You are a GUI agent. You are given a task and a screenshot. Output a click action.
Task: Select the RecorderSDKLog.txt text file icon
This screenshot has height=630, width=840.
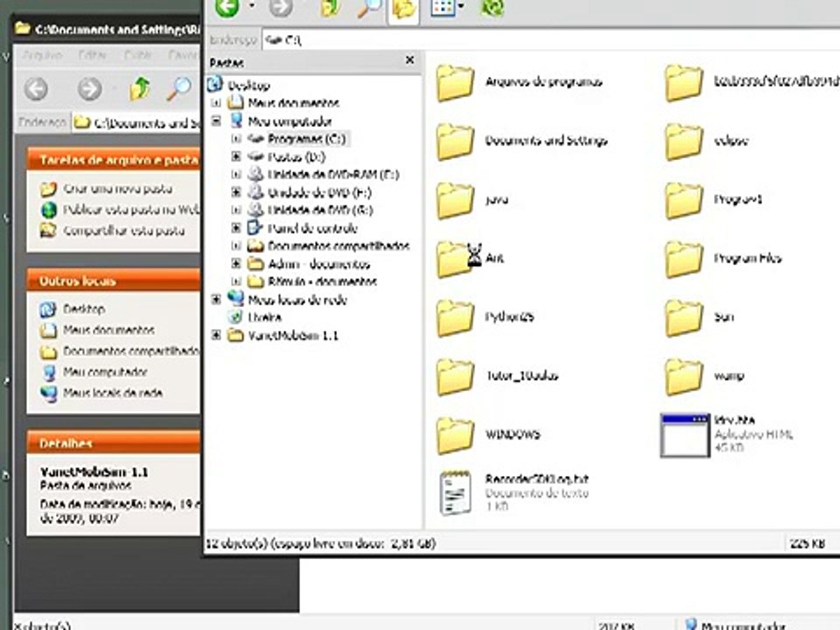coord(455,493)
